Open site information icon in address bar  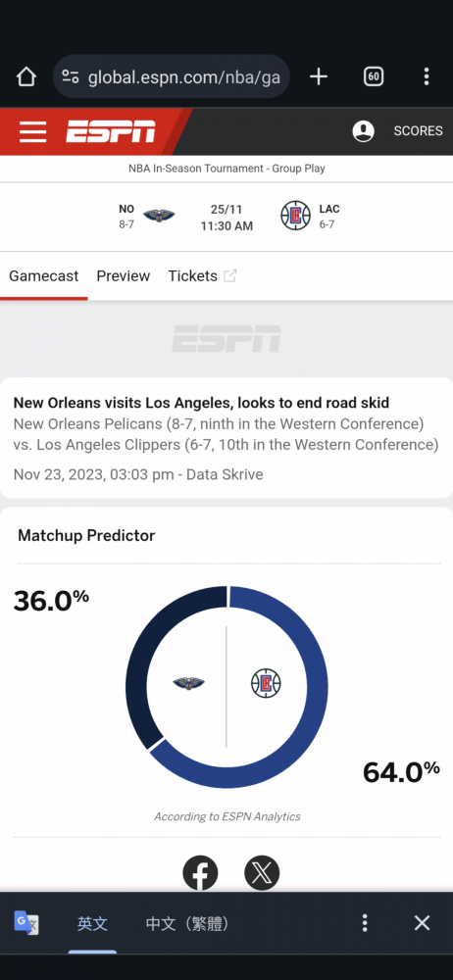[x=71, y=76]
